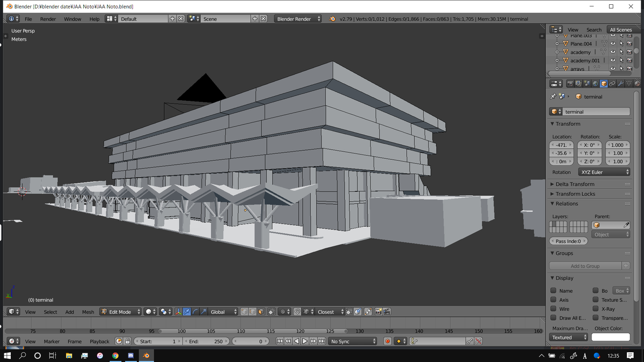The height and width of the screenshot is (362, 644).
Task: Open Google Chrome from the taskbar
Action: [115, 356]
